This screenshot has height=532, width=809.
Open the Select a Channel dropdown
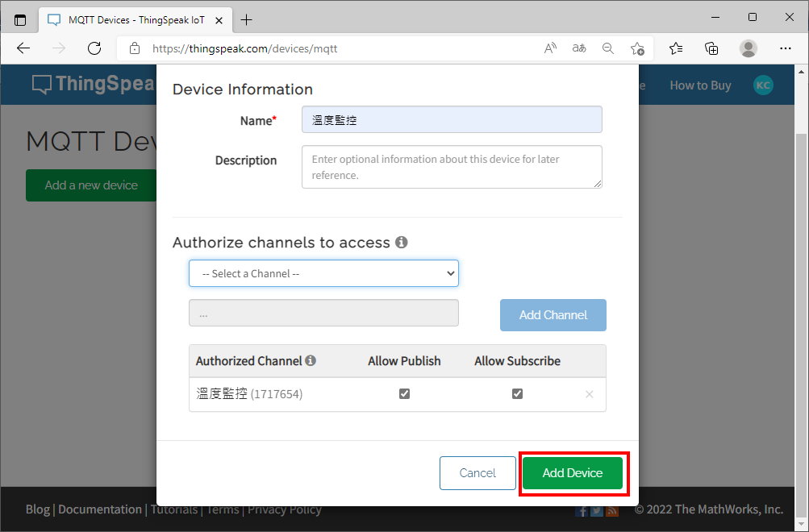(323, 273)
